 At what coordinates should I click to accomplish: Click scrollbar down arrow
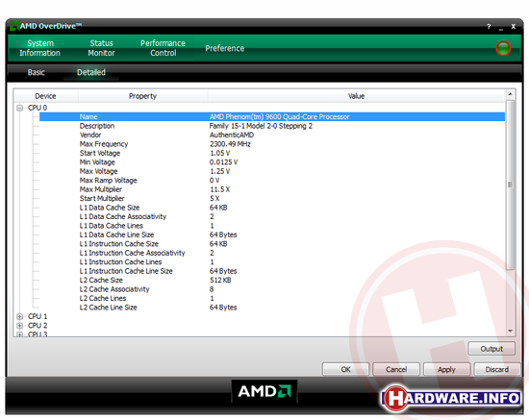click(x=510, y=331)
